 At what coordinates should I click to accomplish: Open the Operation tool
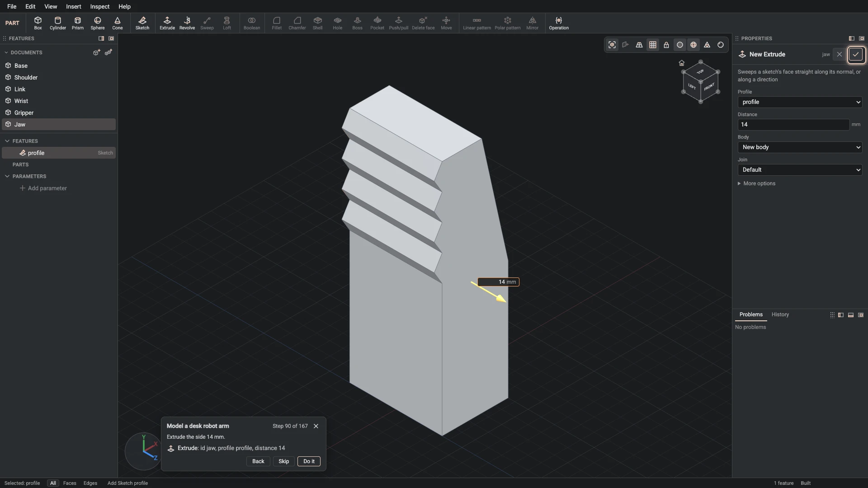click(x=559, y=23)
